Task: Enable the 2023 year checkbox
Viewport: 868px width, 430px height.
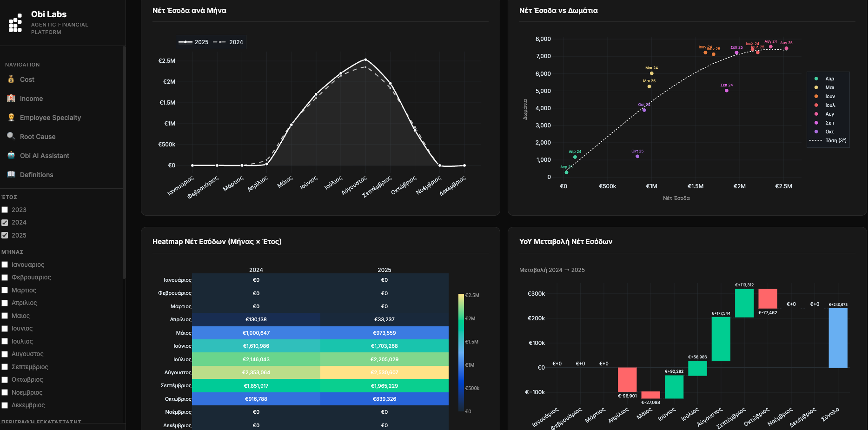Action: (x=5, y=210)
